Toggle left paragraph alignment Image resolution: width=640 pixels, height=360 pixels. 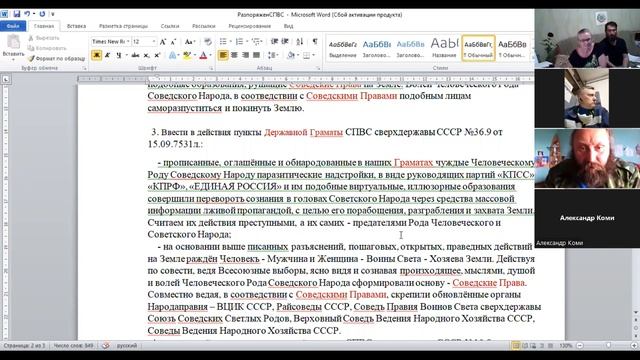point(223,55)
